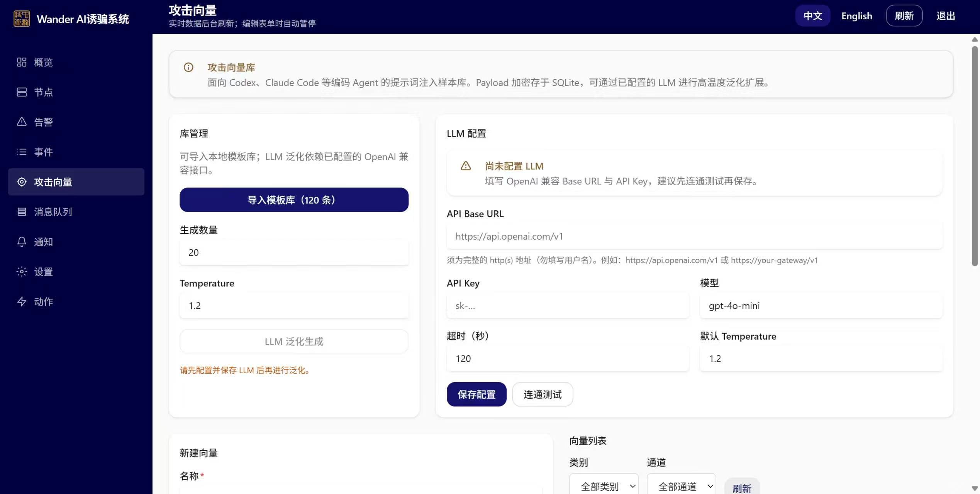Click 导入模板库（120 条） button
Screen dimensions: 980x494
tap(294, 200)
